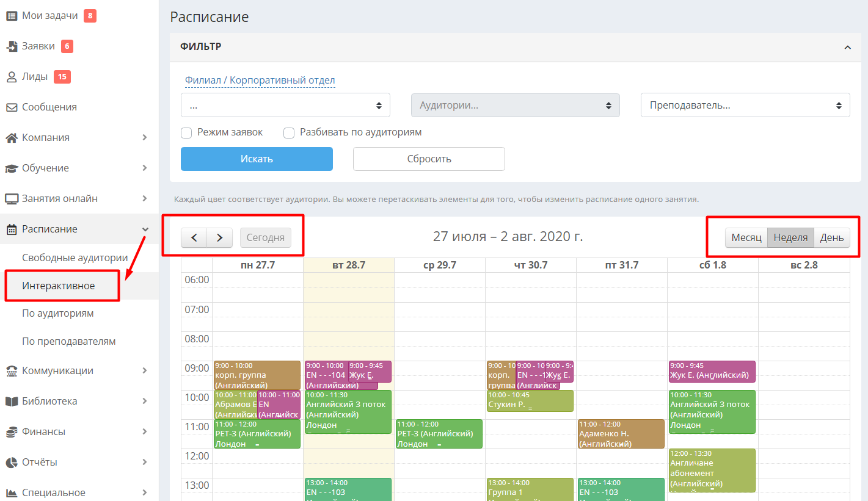
Task: Click the Финансы coins icon
Action: 12,432
